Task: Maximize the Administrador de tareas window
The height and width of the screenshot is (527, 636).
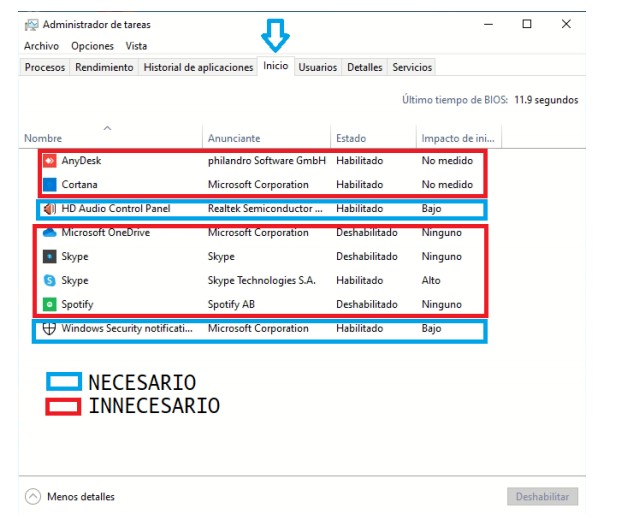Action: (527, 24)
